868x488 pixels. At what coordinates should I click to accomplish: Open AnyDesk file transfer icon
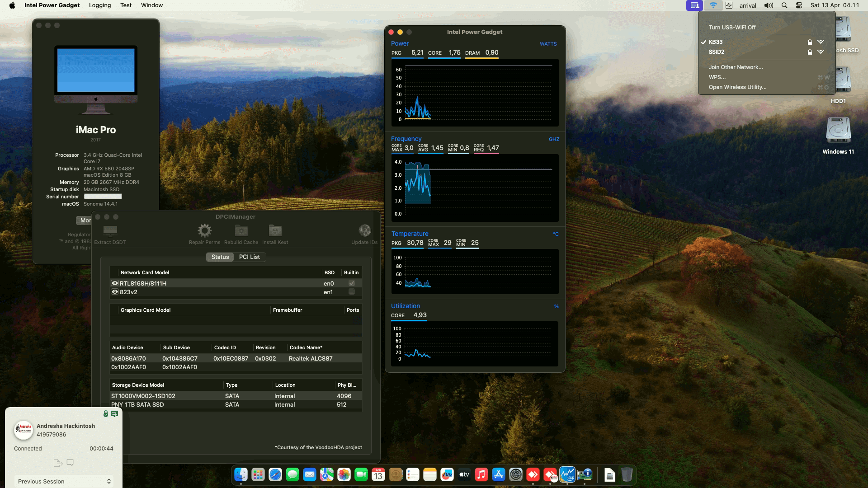tap(58, 463)
